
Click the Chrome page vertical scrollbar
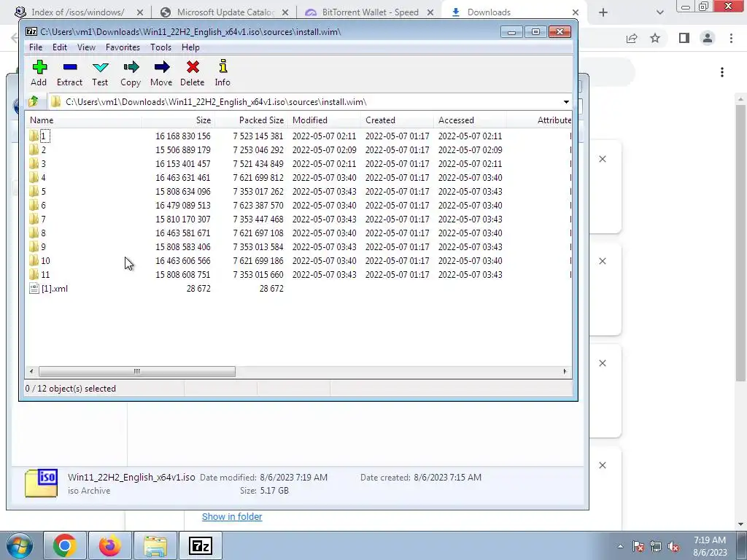point(740,243)
